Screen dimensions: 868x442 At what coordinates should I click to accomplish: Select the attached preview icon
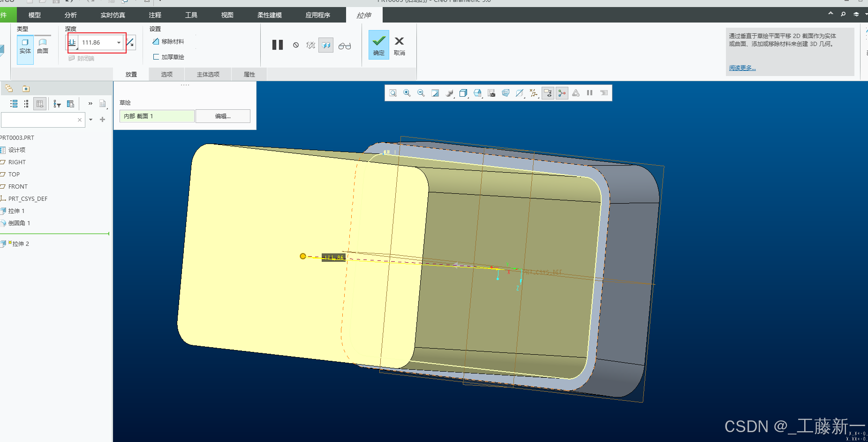click(326, 45)
